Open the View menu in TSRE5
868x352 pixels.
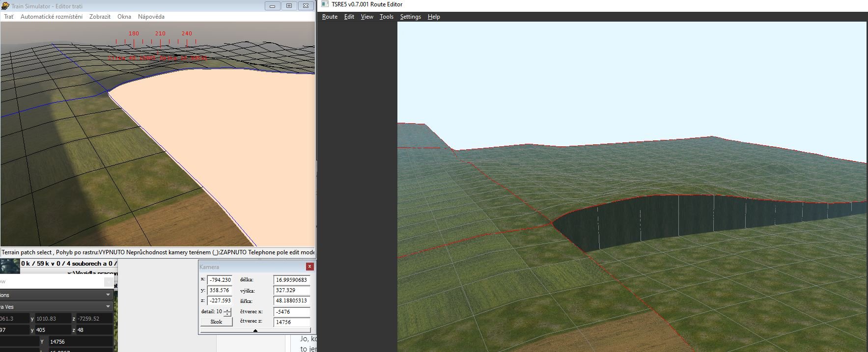coord(367,17)
